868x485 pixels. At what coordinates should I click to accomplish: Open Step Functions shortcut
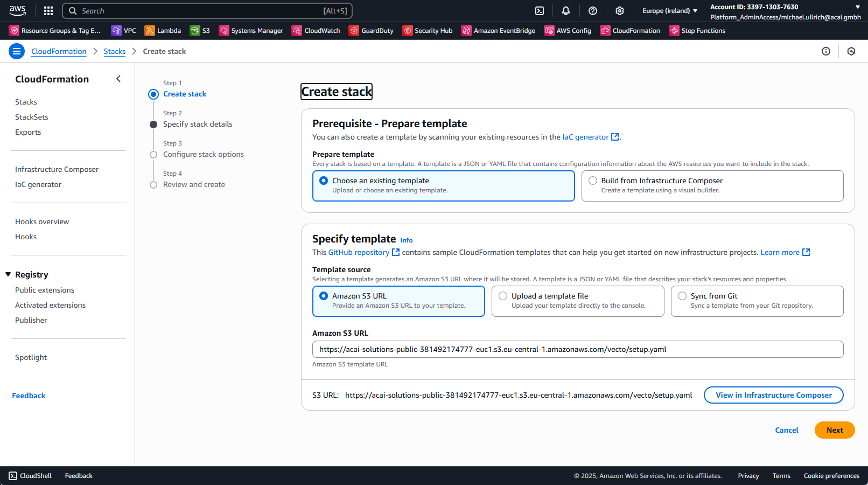coord(697,31)
